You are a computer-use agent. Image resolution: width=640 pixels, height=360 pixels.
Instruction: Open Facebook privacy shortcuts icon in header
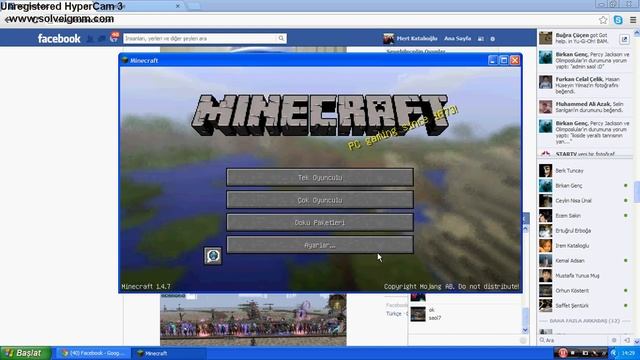tap(481, 39)
